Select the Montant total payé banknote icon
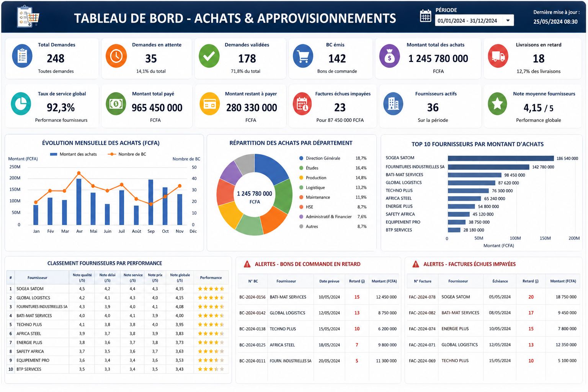Viewport: 588px width, 392px height. 116,104
